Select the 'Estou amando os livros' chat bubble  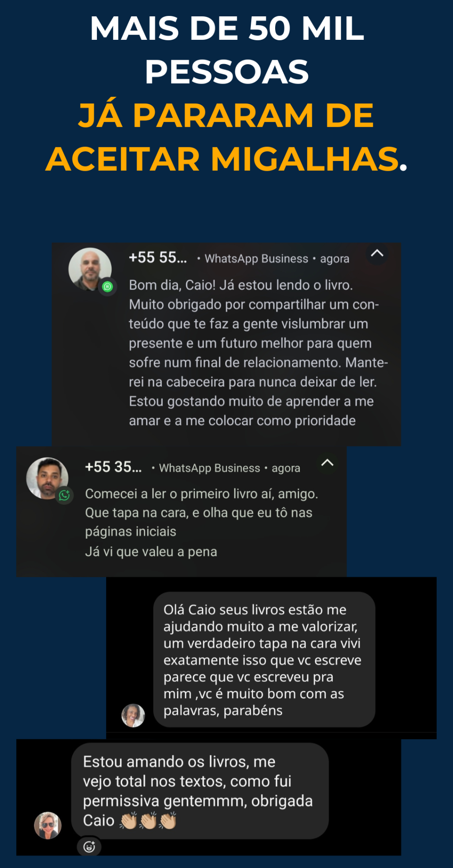(x=200, y=791)
